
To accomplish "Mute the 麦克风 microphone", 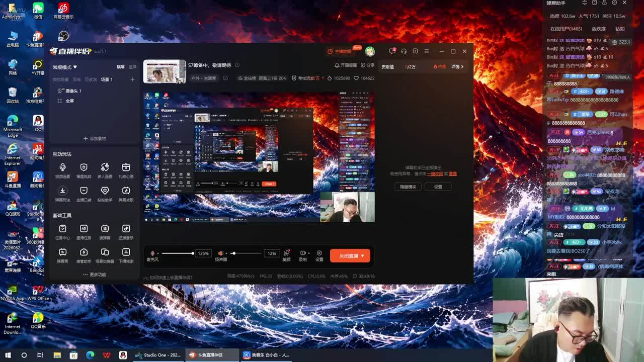I will (x=152, y=253).
